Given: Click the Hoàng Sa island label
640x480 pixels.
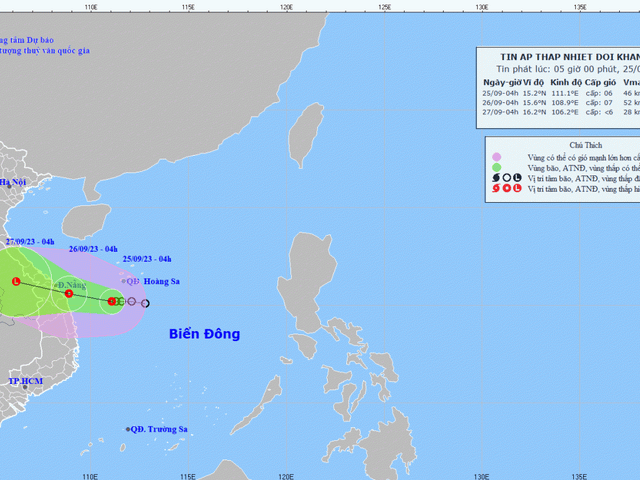Looking at the screenshot, I should point(160,282).
